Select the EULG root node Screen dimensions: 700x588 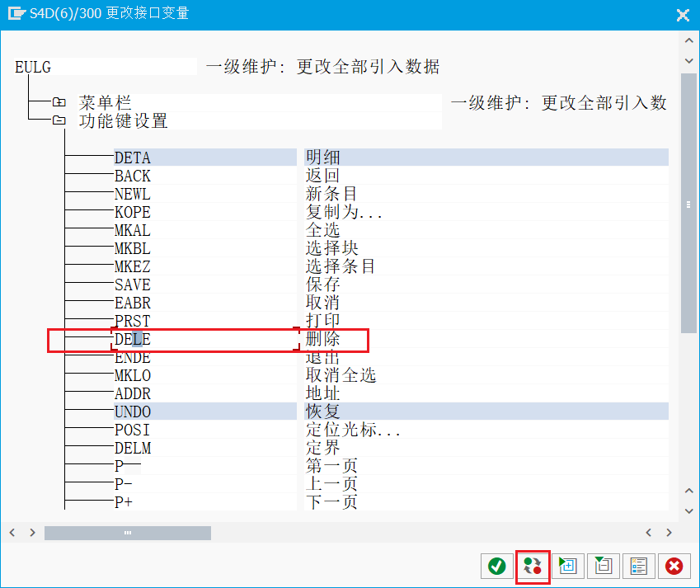(x=33, y=67)
